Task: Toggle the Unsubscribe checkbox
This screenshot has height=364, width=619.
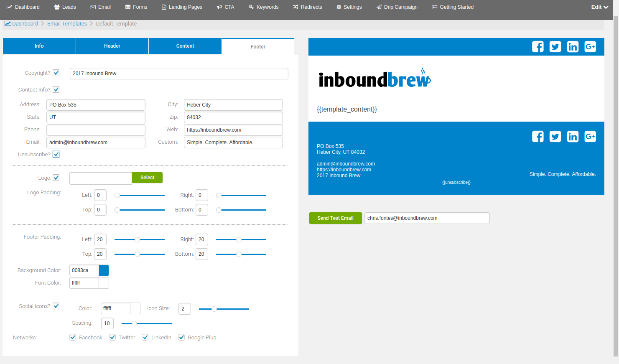Action: point(56,154)
